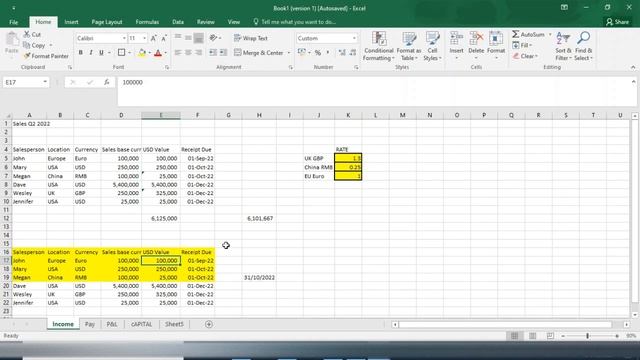Switch to Page Break Preview in status bar
The height and width of the screenshot is (360, 640).
point(550,336)
